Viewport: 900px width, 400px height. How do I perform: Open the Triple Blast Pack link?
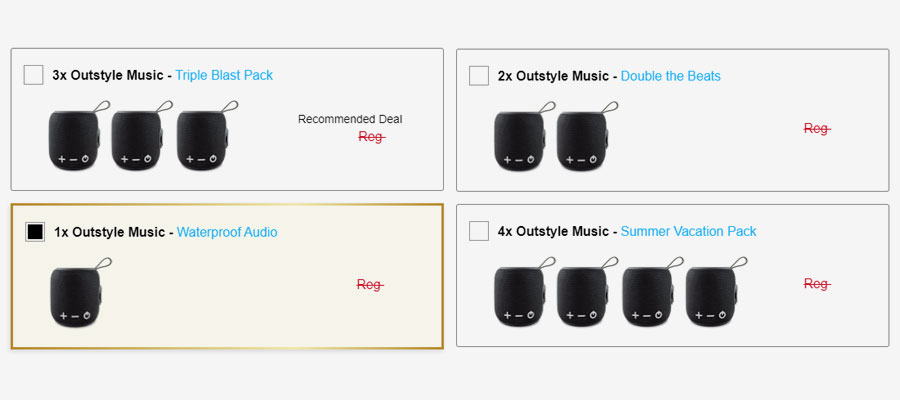(224, 75)
